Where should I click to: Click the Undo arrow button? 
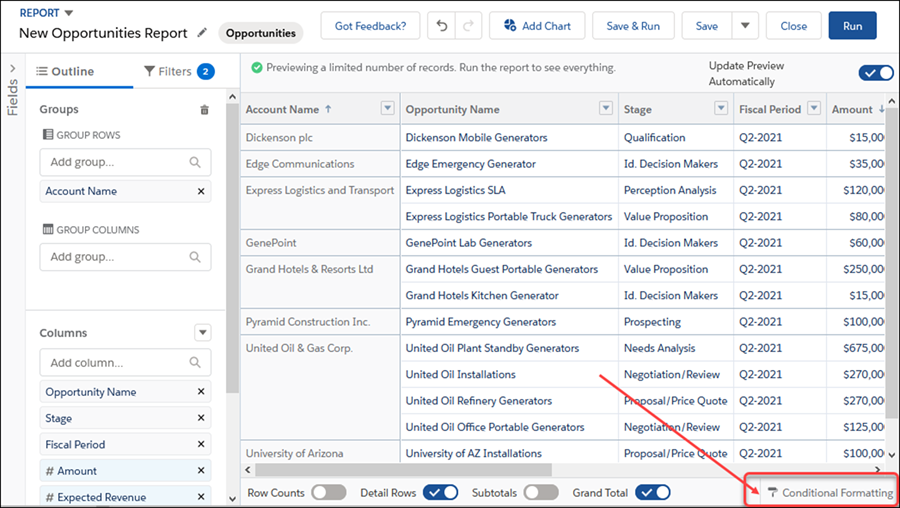pyautogui.click(x=441, y=26)
